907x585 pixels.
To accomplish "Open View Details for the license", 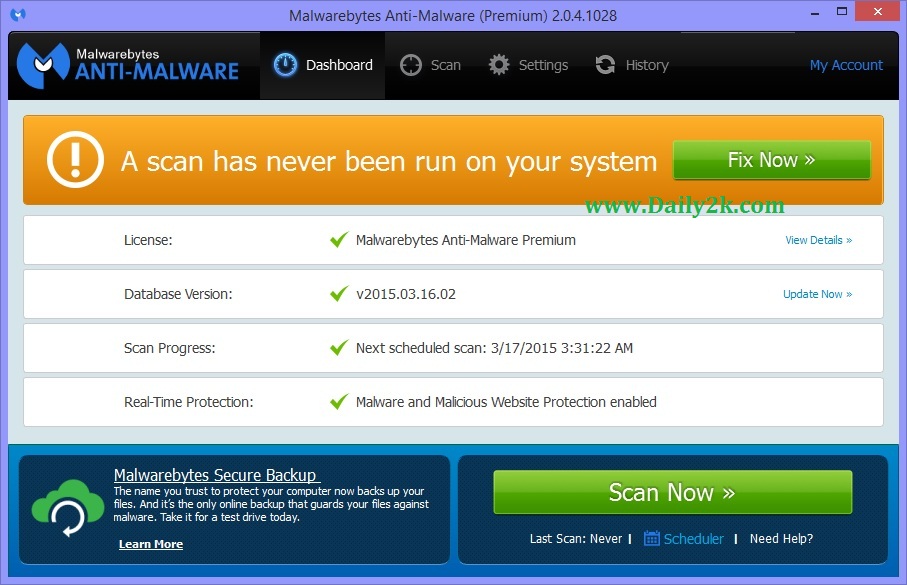I will tap(818, 240).
